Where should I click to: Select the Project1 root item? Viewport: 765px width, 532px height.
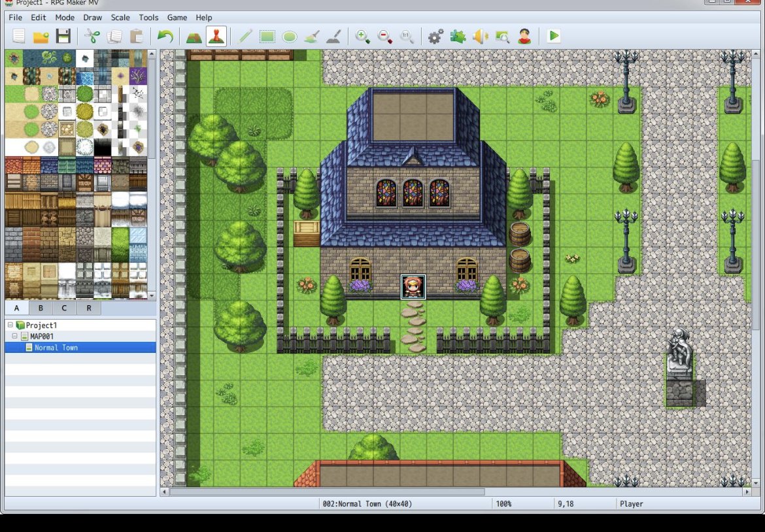41,325
